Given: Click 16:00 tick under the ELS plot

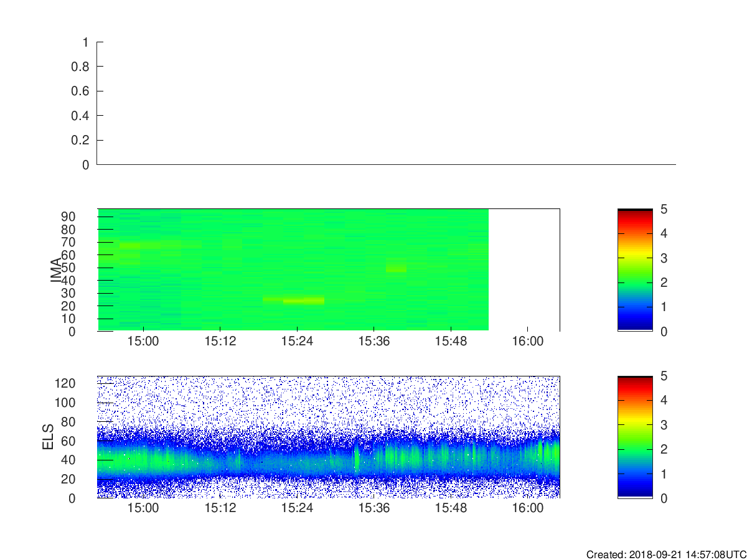Looking at the screenshot, I should (x=527, y=508).
